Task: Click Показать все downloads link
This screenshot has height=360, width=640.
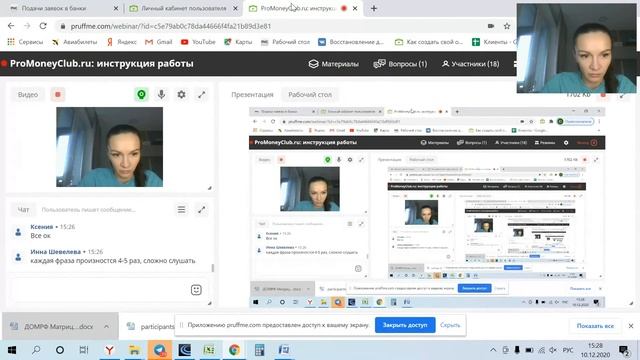Action: [595, 326]
